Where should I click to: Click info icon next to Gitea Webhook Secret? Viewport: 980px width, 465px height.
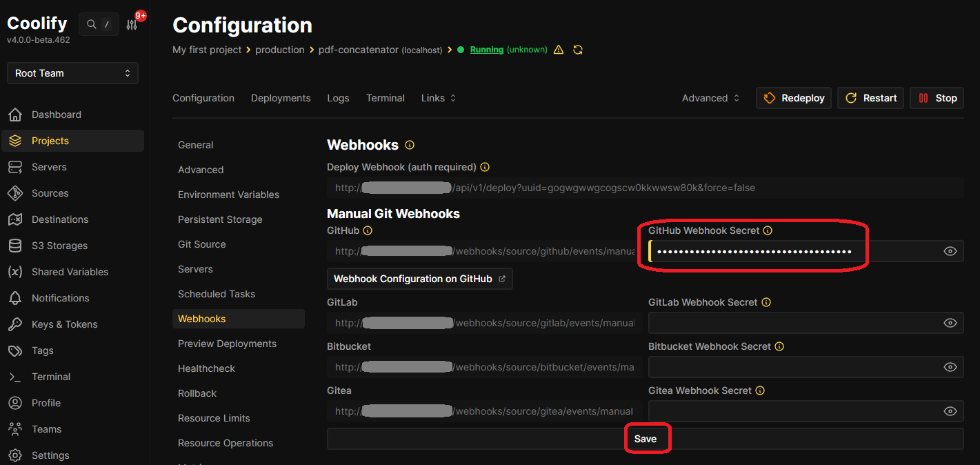pyautogui.click(x=760, y=390)
